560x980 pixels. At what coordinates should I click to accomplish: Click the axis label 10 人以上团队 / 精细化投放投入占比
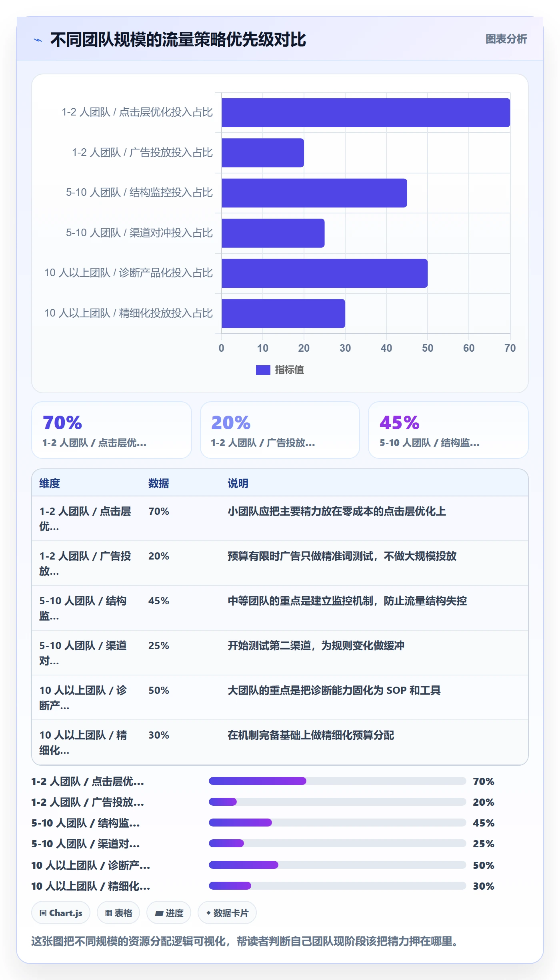click(x=128, y=313)
